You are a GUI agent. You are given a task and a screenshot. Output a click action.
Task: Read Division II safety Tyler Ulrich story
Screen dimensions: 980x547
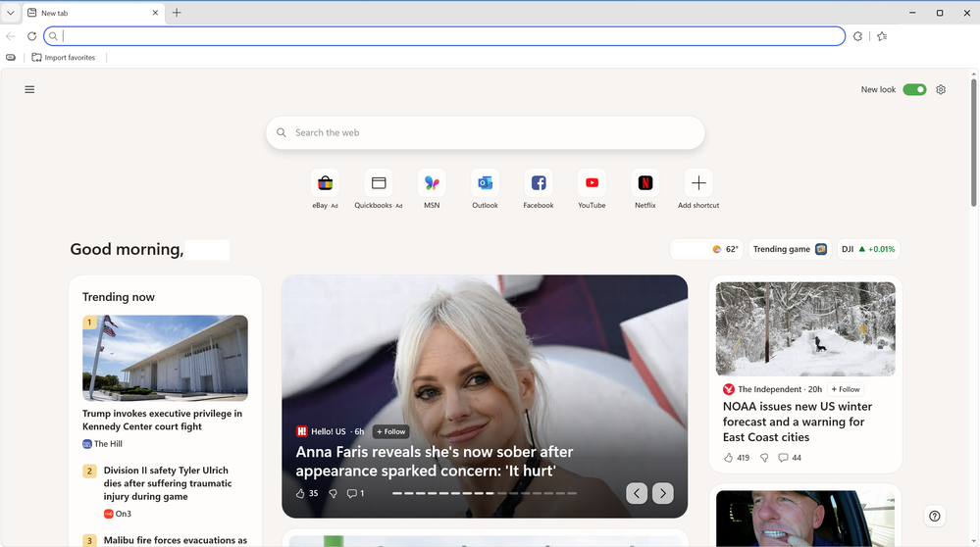click(168, 483)
